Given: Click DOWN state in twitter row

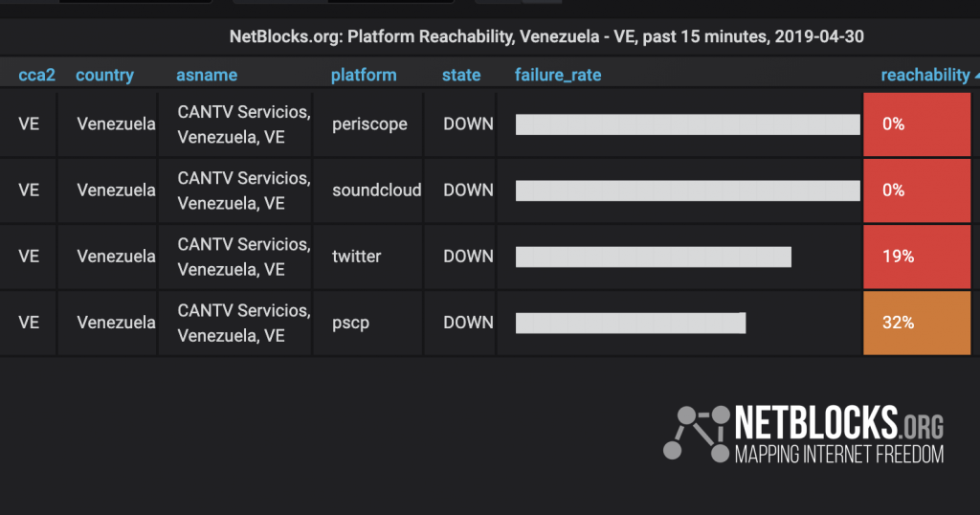Looking at the screenshot, I should click(x=468, y=257).
